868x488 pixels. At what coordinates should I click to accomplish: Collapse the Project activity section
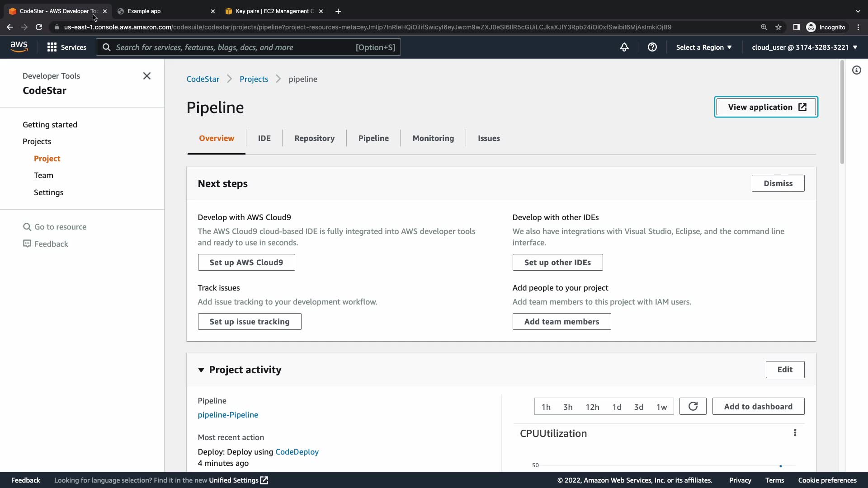coord(201,370)
